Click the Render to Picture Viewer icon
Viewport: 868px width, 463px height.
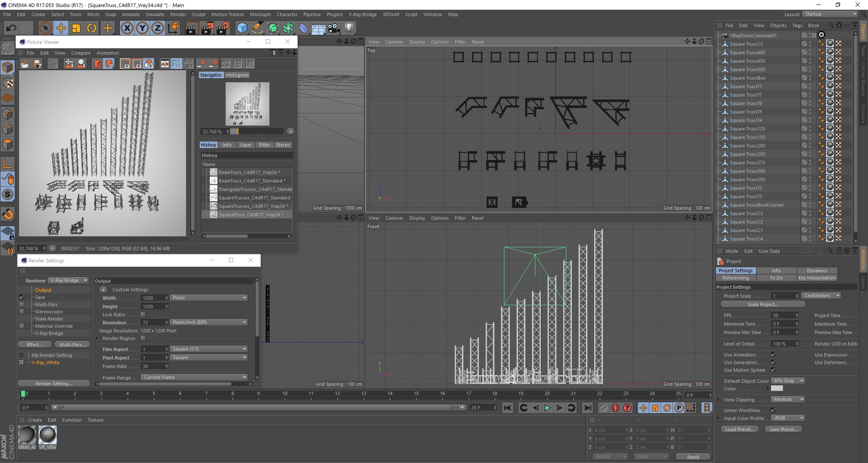tap(207, 28)
